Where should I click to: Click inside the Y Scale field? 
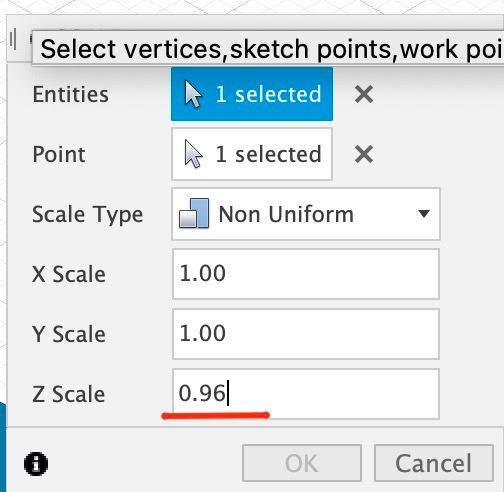point(306,334)
